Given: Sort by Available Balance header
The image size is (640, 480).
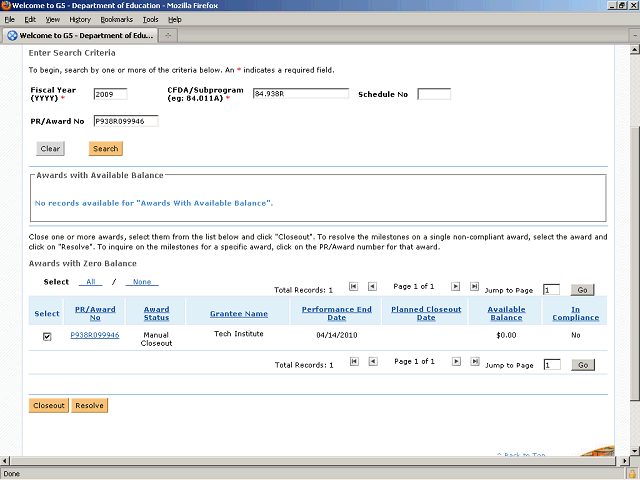Looking at the screenshot, I should pos(506,313).
